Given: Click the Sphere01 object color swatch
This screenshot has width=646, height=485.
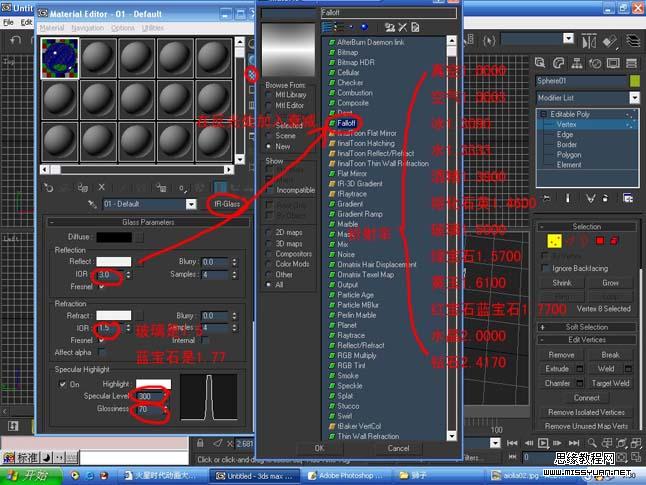Looking at the screenshot, I should pyautogui.click(x=634, y=81).
